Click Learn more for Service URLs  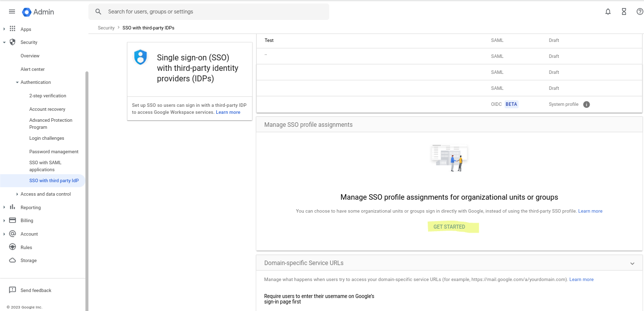coord(582,280)
